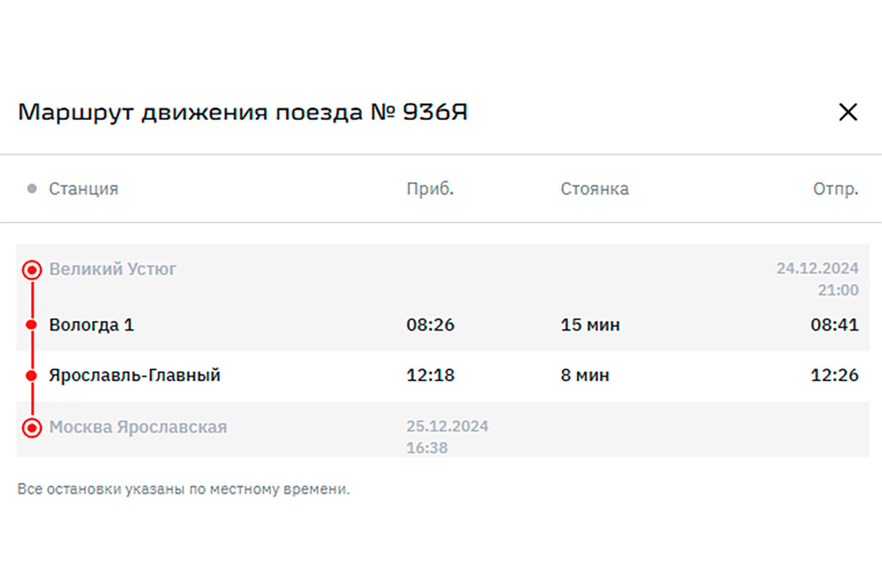This screenshot has height=588, width=882.
Task: Click the destination marker for Москва Ярославская
Action: click(x=31, y=426)
